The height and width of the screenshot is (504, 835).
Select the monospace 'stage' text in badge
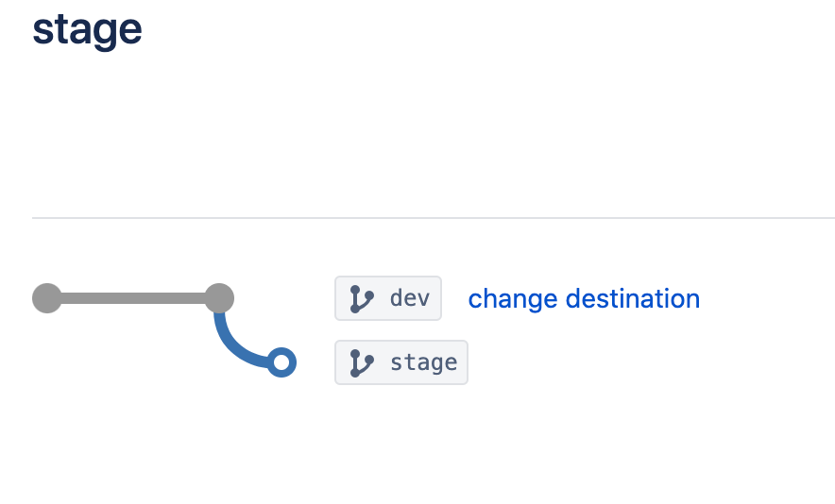[423, 363]
